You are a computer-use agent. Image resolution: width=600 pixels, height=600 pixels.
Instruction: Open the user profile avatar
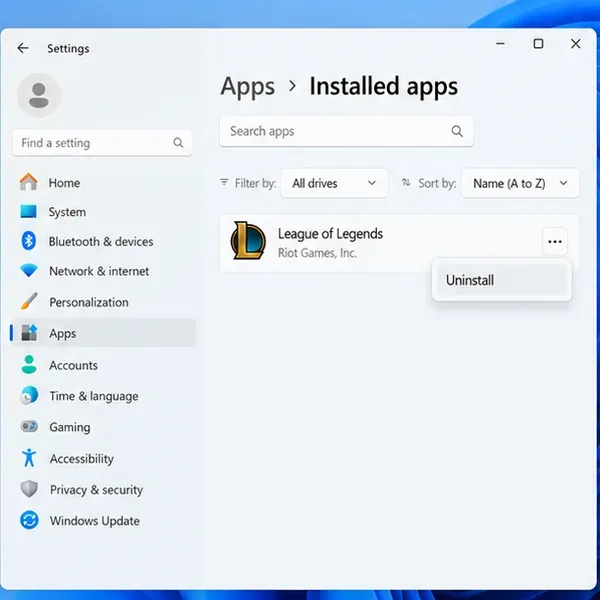[x=39, y=95]
